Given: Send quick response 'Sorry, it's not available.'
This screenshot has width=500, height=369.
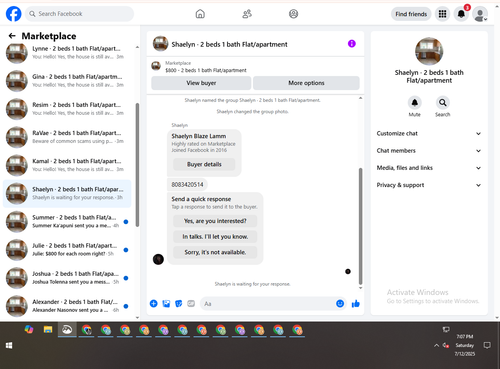Looking at the screenshot, I should tap(215, 252).
